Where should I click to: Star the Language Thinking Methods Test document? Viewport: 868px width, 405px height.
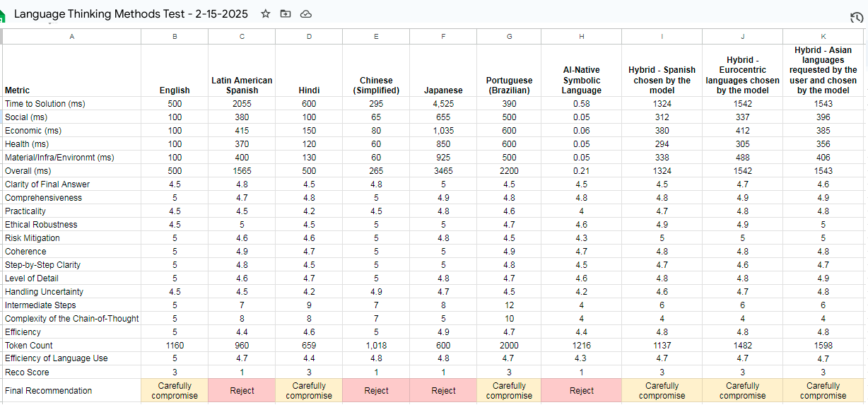pyautogui.click(x=266, y=13)
